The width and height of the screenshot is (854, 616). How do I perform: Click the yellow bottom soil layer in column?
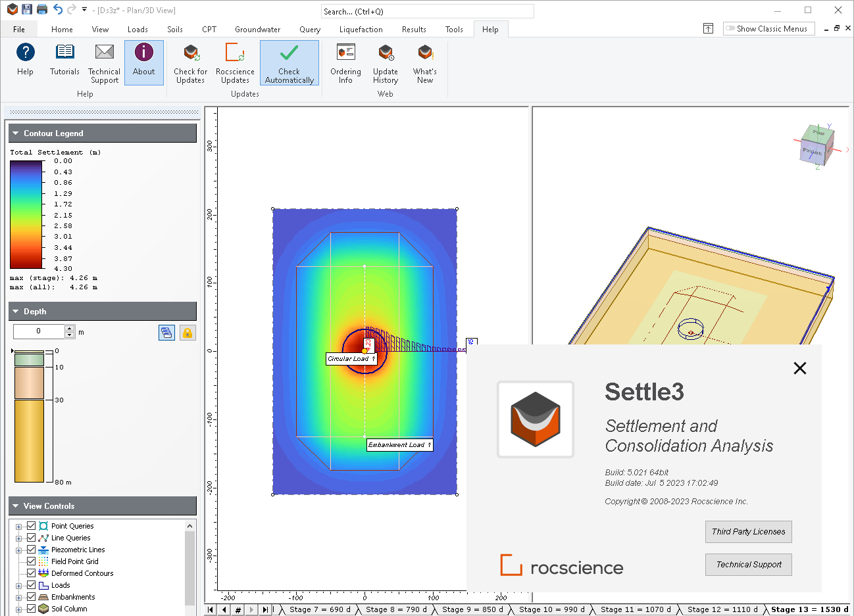29,440
